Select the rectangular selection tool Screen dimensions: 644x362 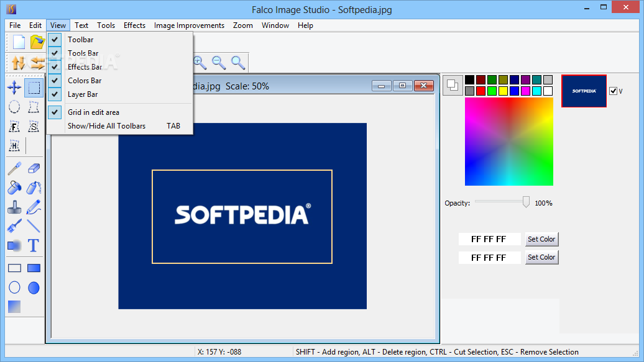34,88
